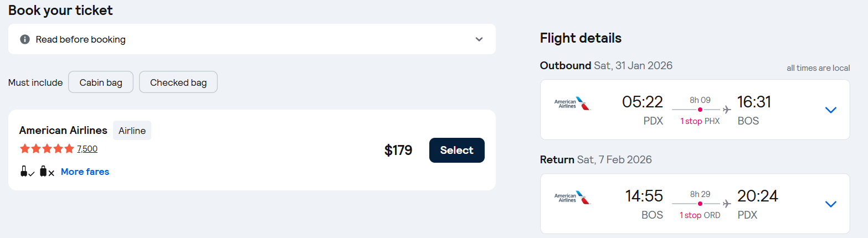
Task: Click the info icon beside Read before booking
Action: click(24, 39)
